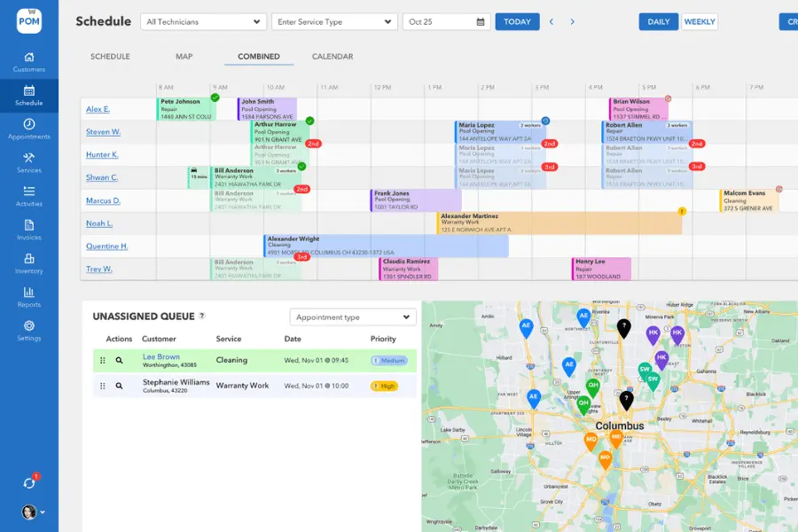Click the Unassigned Queue help icon

point(202,316)
